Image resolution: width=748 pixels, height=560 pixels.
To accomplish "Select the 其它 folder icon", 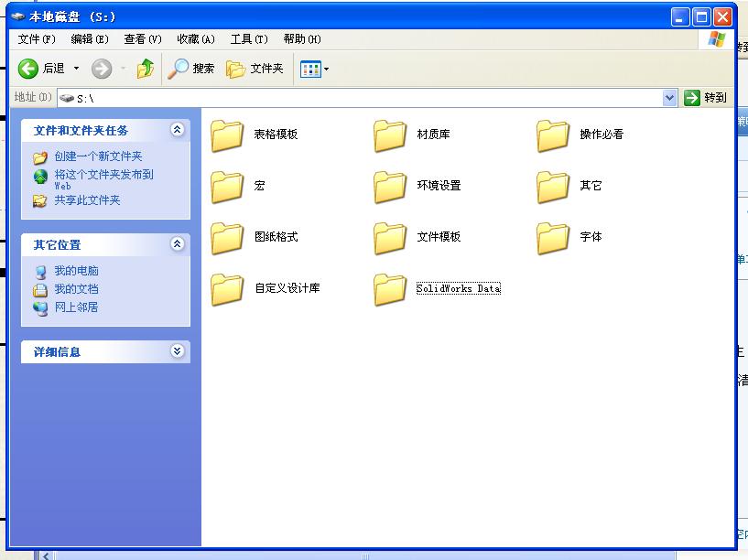I will point(553,187).
